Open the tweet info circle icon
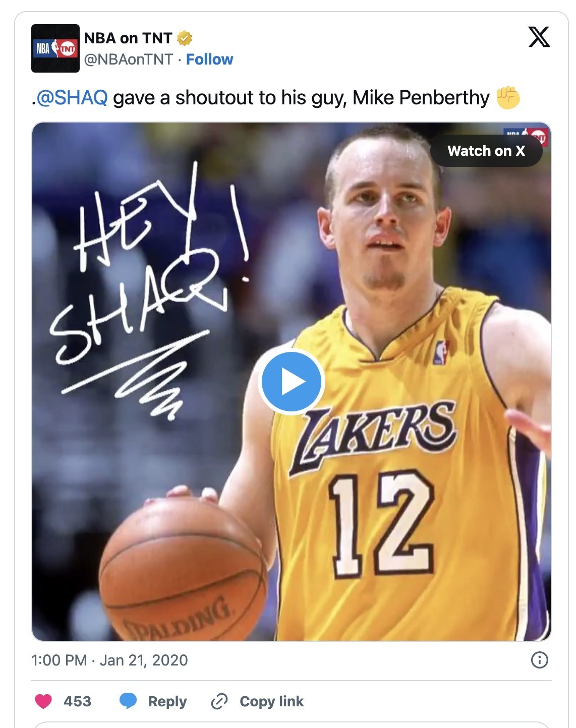This screenshot has width=576, height=728. point(540,660)
